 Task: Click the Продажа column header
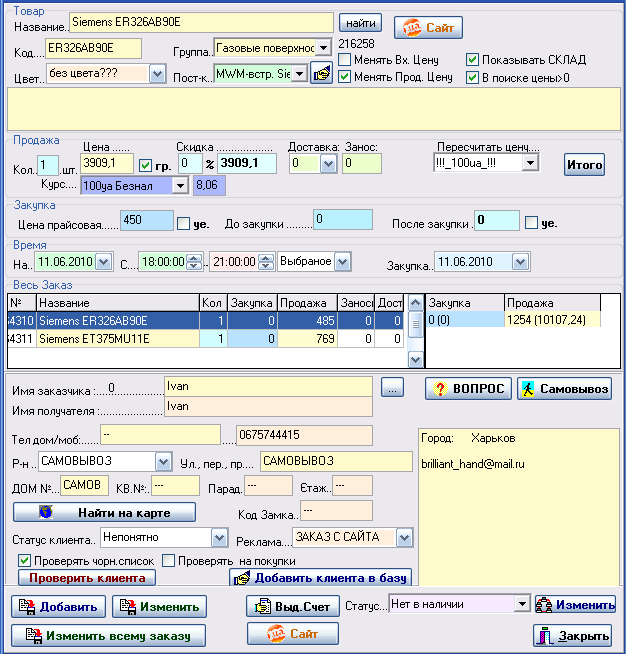pyautogui.click(x=305, y=302)
